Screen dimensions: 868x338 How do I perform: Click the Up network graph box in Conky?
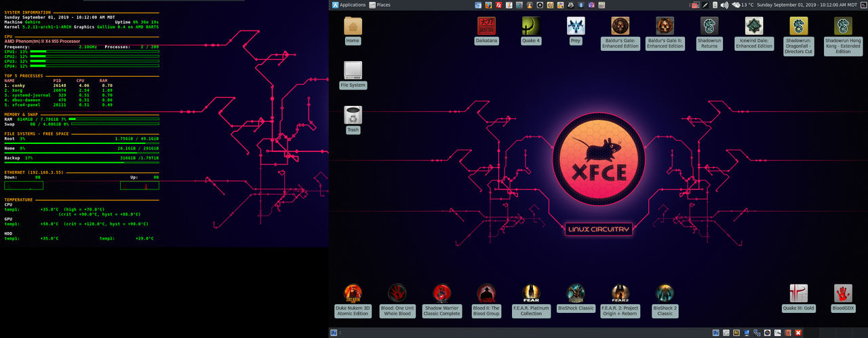pos(140,185)
